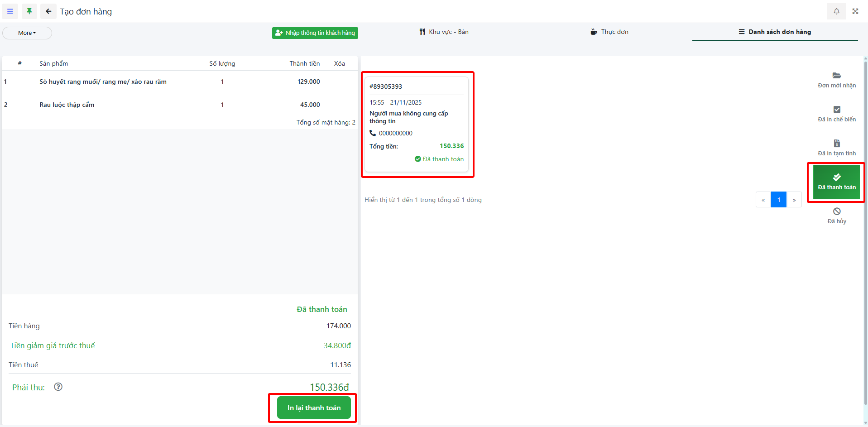Screen dimensions: 868x427
Task: Toggle fullscreen expand icon
Action: (855, 11)
